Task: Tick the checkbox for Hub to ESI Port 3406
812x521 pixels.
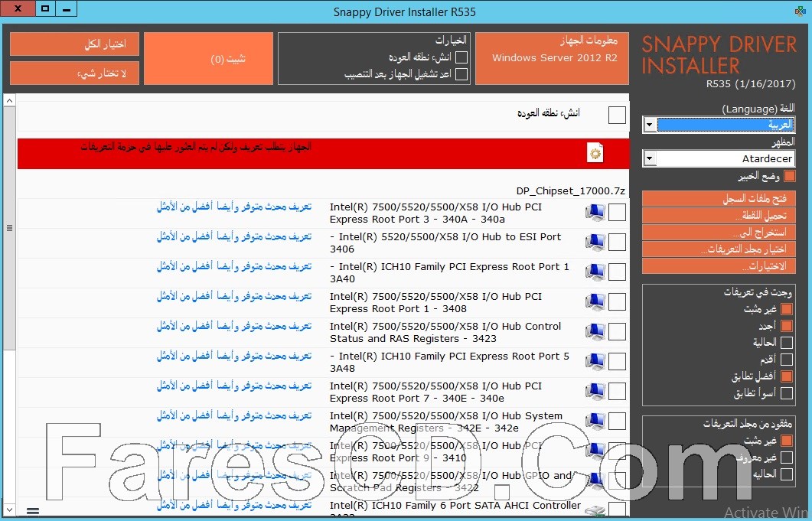Action: point(617,243)
